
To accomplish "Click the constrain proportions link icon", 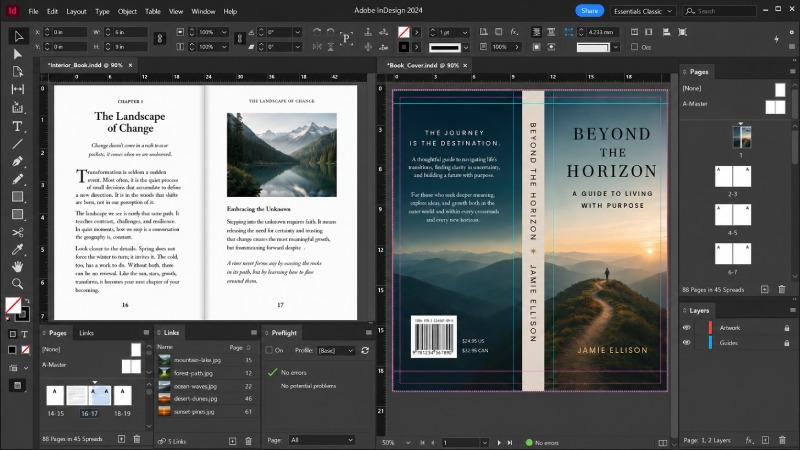I will click(x=160, y=39).
